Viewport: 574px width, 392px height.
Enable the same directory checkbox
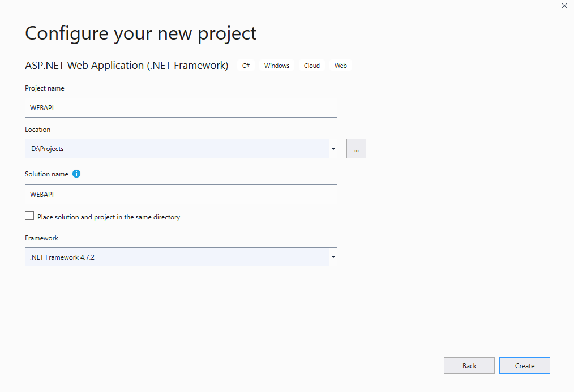tap(29, 216)
